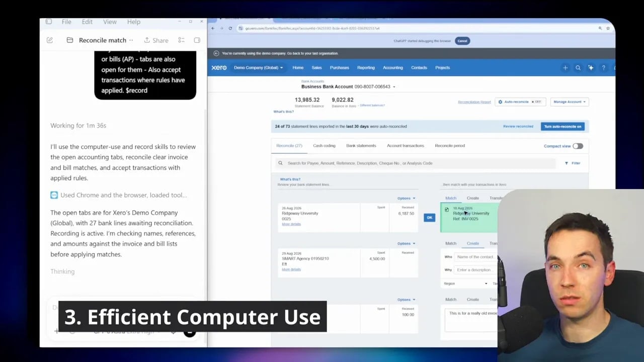Select Match tab for SMART Agency line
The width and height of the screenshot is (644, 362).
pyautogui.click(x=451, y=243)
